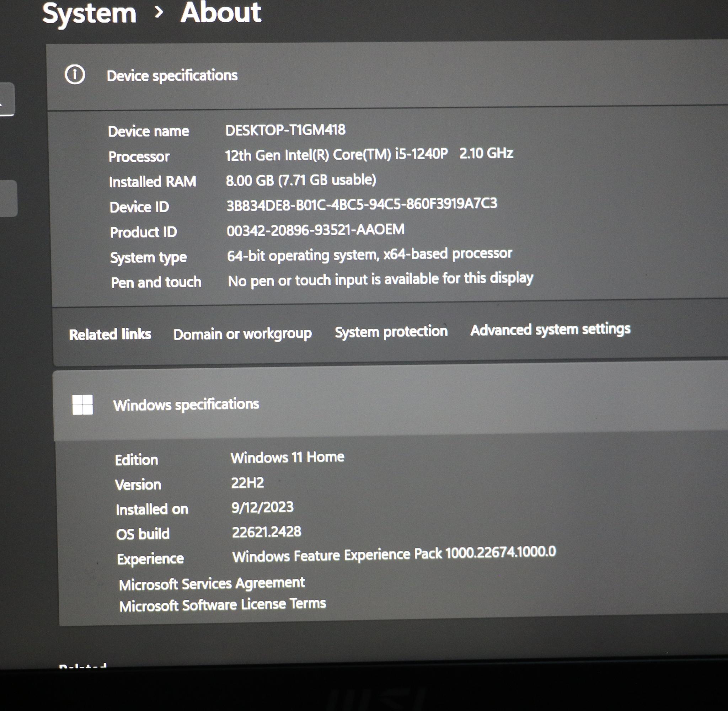Select the Product ID 00342-20896-93521-AAOEM

point(316,230)
